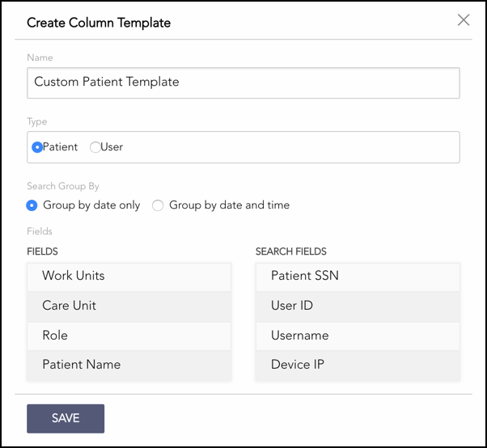
Task: Select the Patient type radio button
Action: 37,147
